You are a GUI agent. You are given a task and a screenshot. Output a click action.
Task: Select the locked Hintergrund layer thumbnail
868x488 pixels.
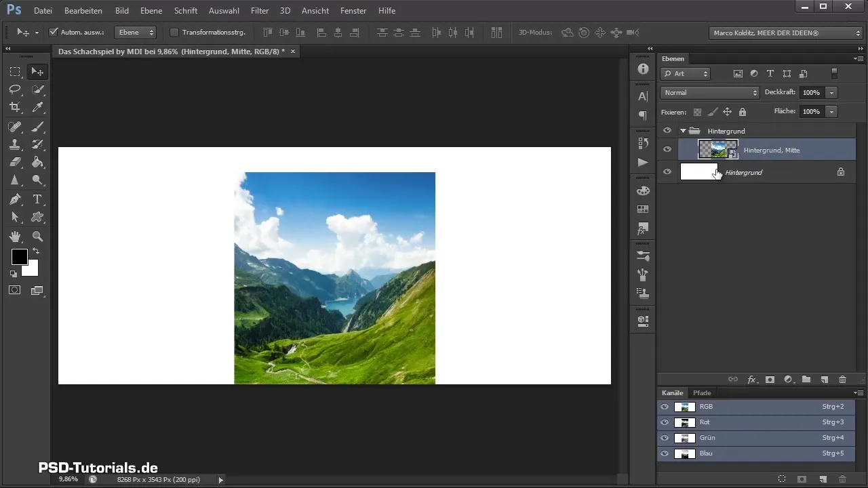698,172
